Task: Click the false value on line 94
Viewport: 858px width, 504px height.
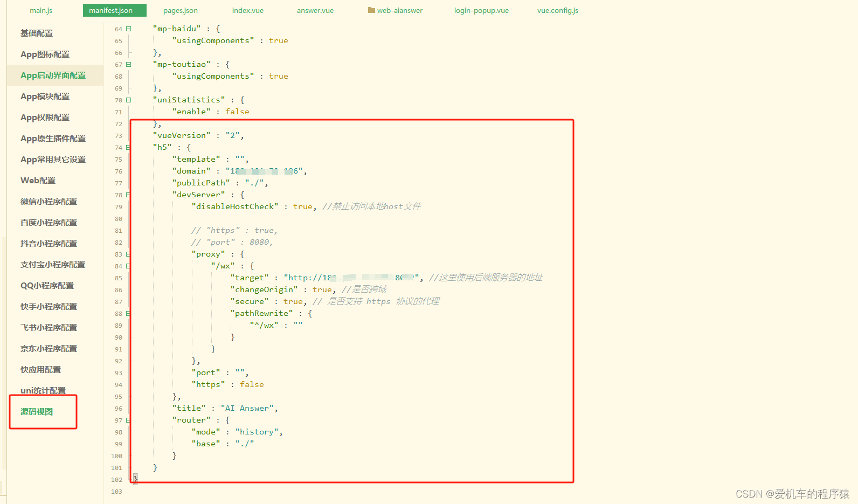Action: [x=252, y=384]
